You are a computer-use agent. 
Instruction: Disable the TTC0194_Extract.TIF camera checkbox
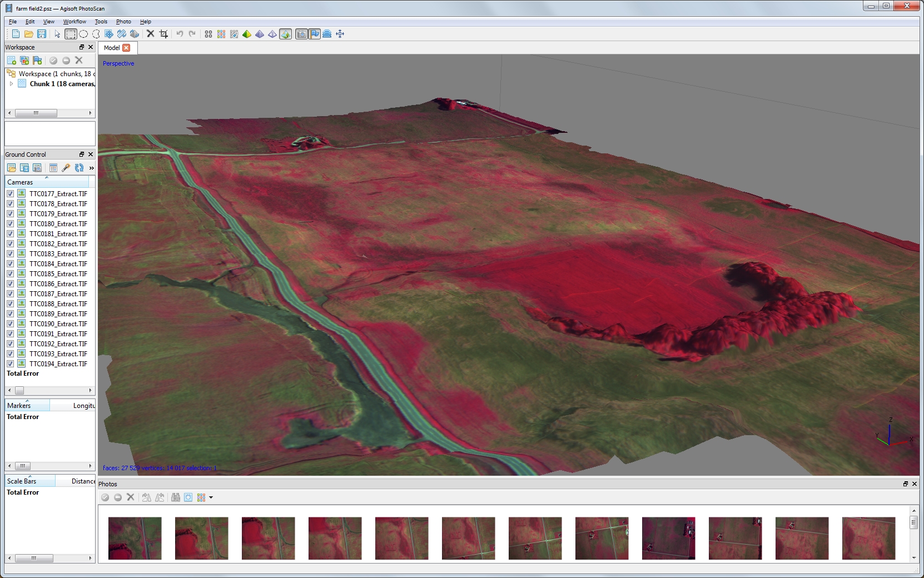coord(10,364)
